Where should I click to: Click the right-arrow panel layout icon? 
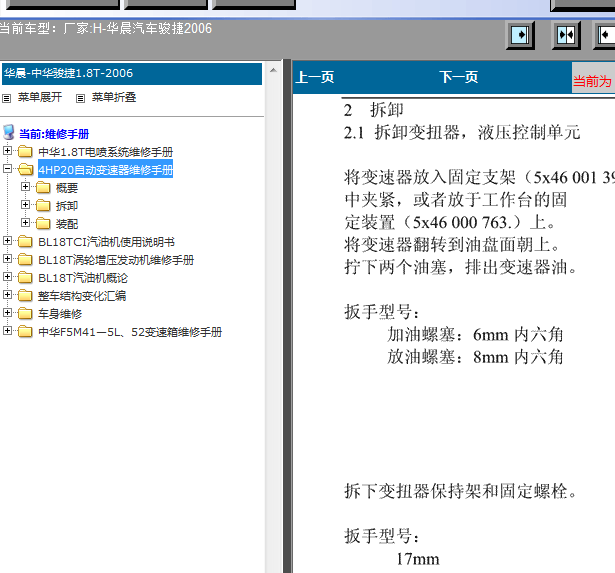[x=520, y=35]
